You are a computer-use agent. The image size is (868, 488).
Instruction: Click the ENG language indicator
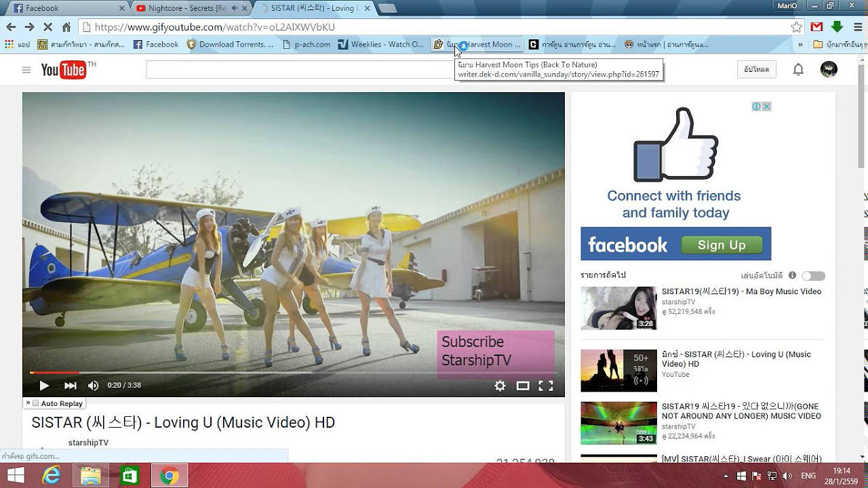point(808,476)
